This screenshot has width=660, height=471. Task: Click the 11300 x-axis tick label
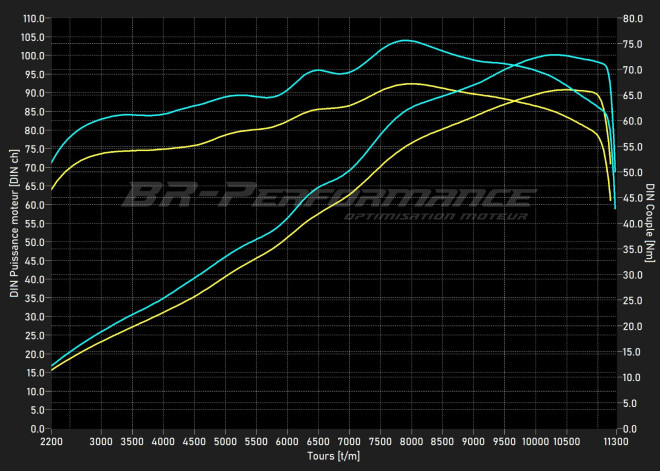[615, 441]
